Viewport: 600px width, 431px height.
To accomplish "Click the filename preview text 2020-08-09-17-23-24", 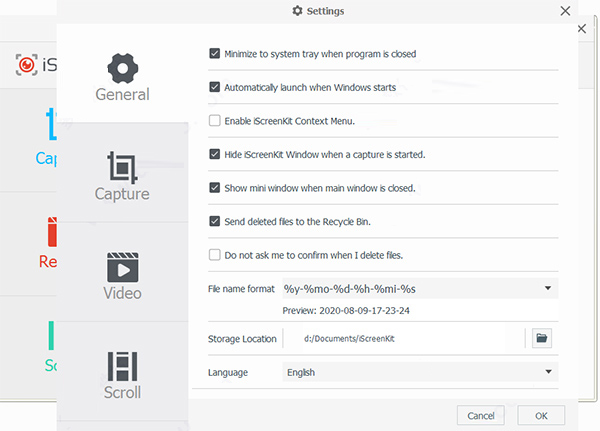I will 364,310.
